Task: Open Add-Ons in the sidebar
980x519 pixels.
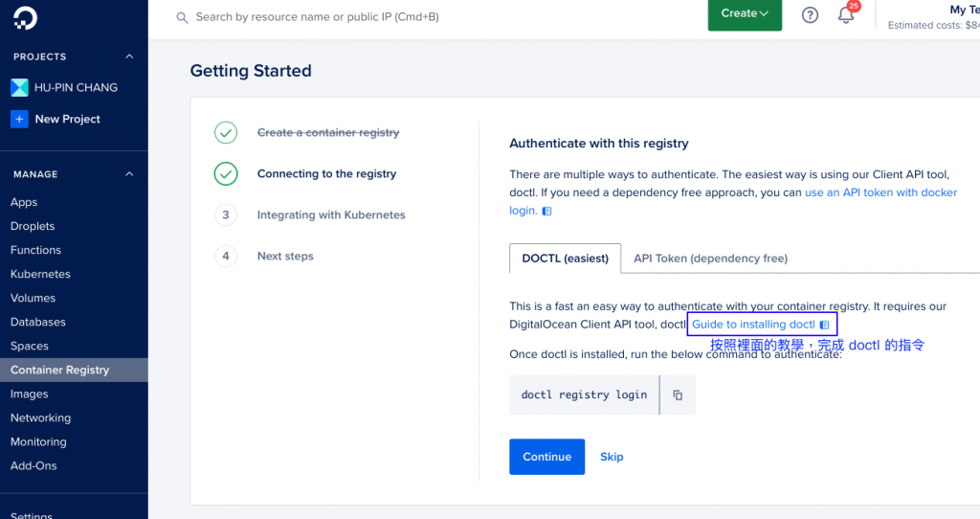Action: [x=33, y=465]
